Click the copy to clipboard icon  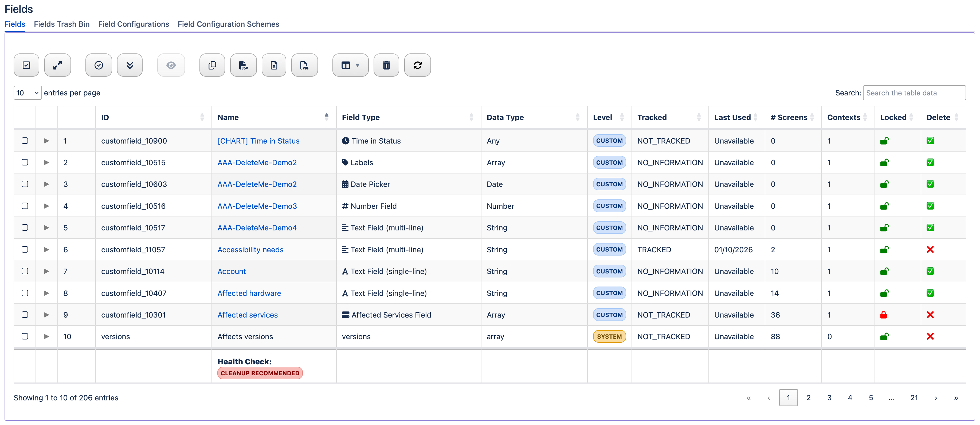(212, 65)
